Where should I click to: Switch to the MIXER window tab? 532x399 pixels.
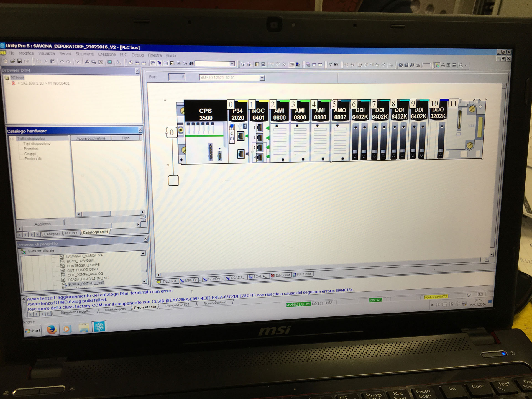click(x=190, y=280)
